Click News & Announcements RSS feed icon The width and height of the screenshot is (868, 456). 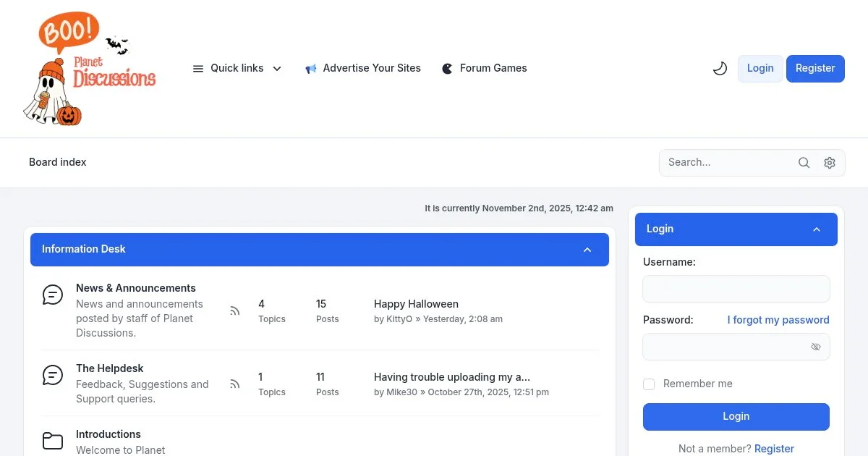(x=235, y=311)
